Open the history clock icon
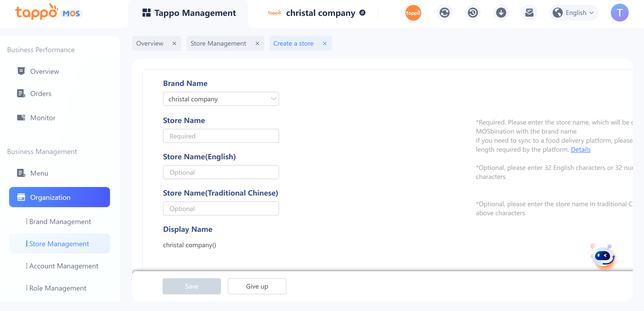The width and height of the screenshot is (644, 311). click(473, 13)
